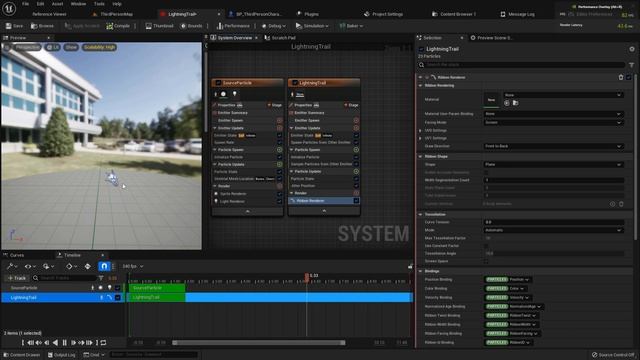The height and width of the screenshot is (360, 640).
Task: Click pause in timeline playback controls
Action: (x=64, y=343)
